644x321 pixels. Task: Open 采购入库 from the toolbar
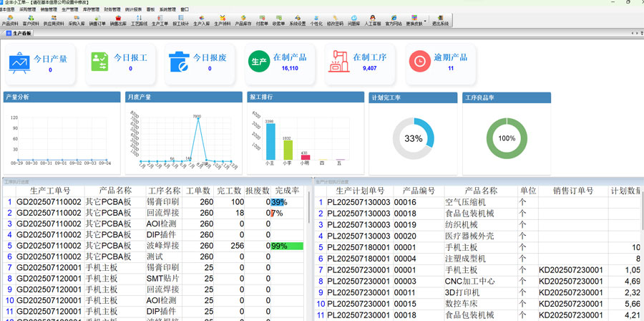[76, 19]
